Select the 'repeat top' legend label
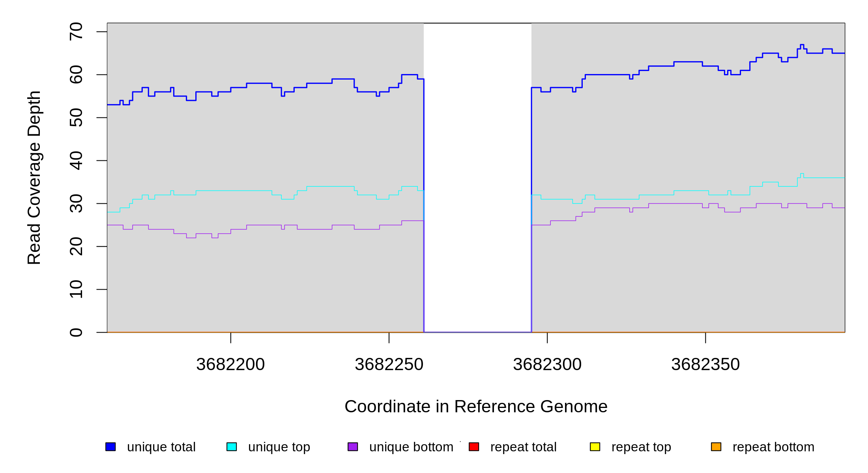This screenshot has height=473, width=868. pyautogui.click(x=641, y=447)
